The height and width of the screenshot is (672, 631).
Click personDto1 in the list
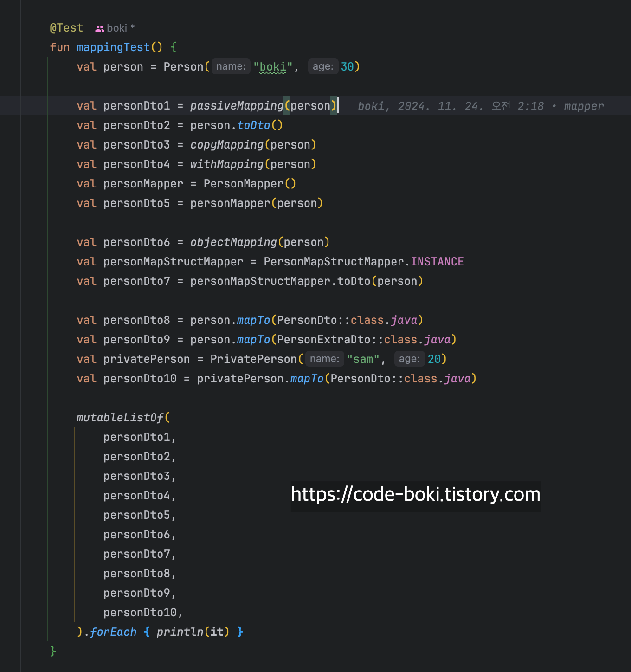[x=136, y=437]
